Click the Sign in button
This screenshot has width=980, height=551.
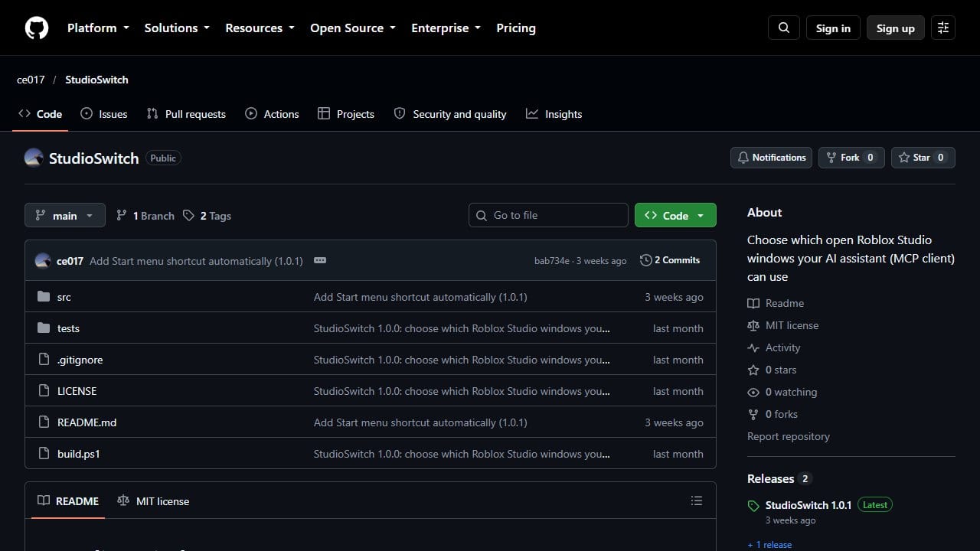(833, 28)
